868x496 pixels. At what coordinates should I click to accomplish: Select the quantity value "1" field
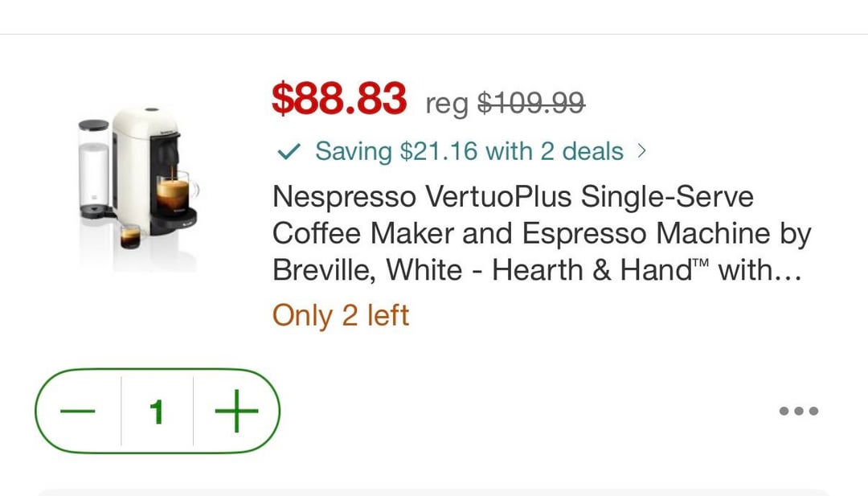pos(157,412)
